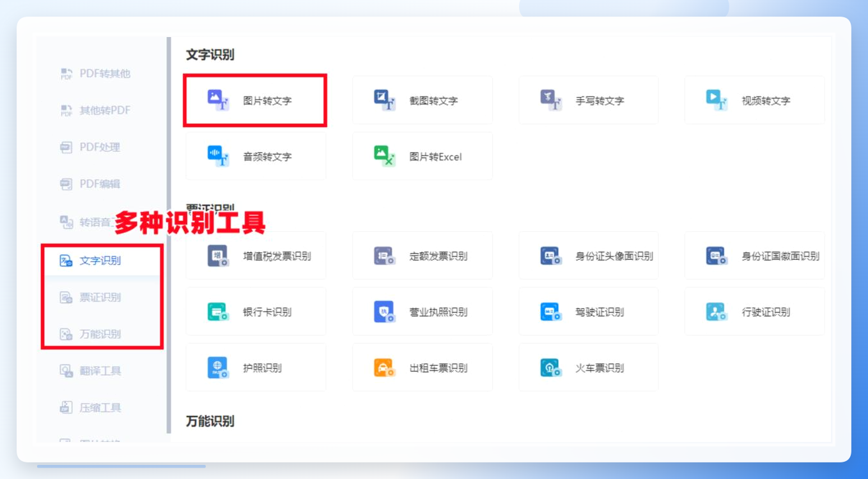Select the 出租车票识别 icon
The height and width of the screenshot is (479, 868).
(385, 368)
